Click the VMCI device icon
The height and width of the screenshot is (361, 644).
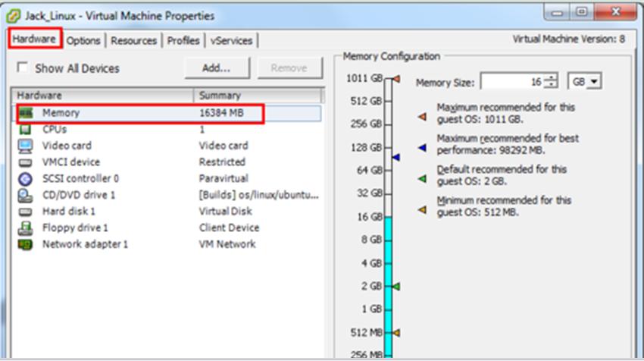(25, 162)
